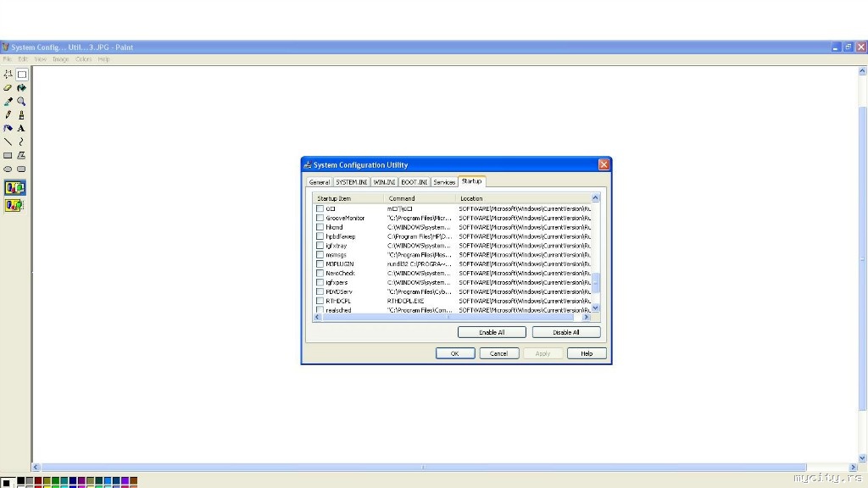The image size is (868, 488).
Task: Click Paint canvas scroll-up arrow
Action: click(862, 71)
